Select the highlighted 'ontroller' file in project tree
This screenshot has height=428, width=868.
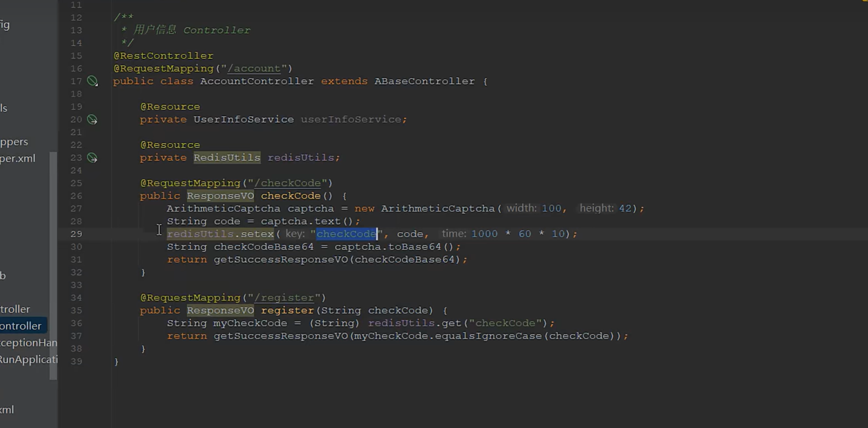(21, 326)
